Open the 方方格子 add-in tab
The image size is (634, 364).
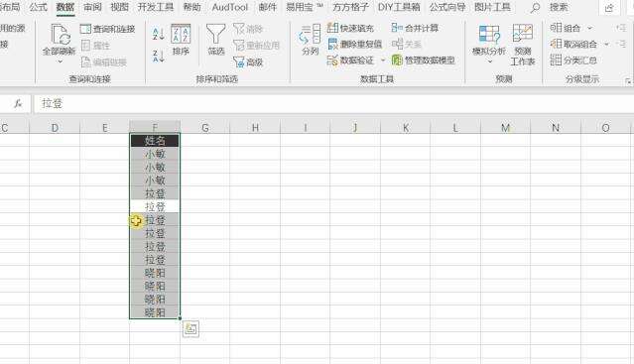pos(350,7)
